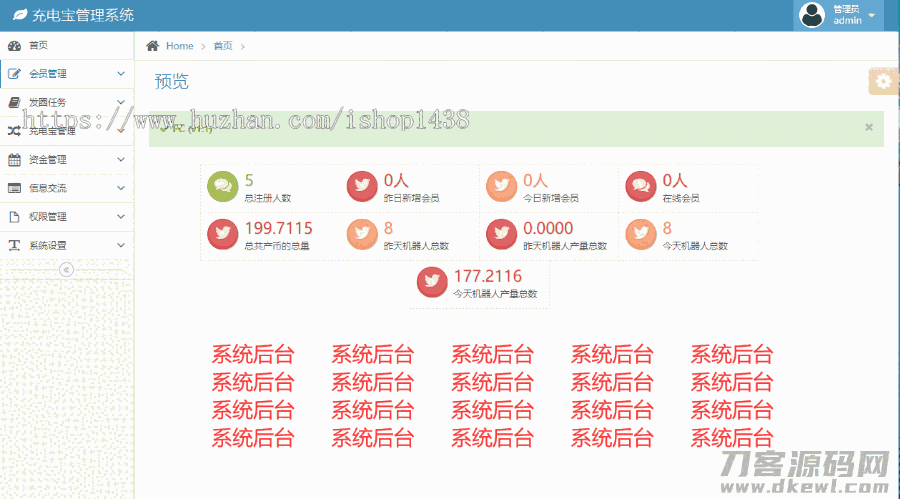Follow the 首页 breadcrumb link
Image resolution: width=900 pixels, height=499 pixels.
(x=223, y=46)
